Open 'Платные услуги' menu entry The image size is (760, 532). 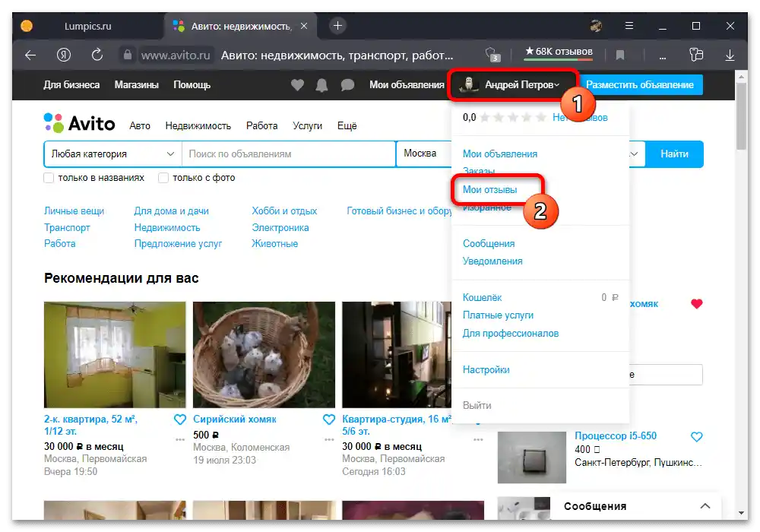coord(498,315)
